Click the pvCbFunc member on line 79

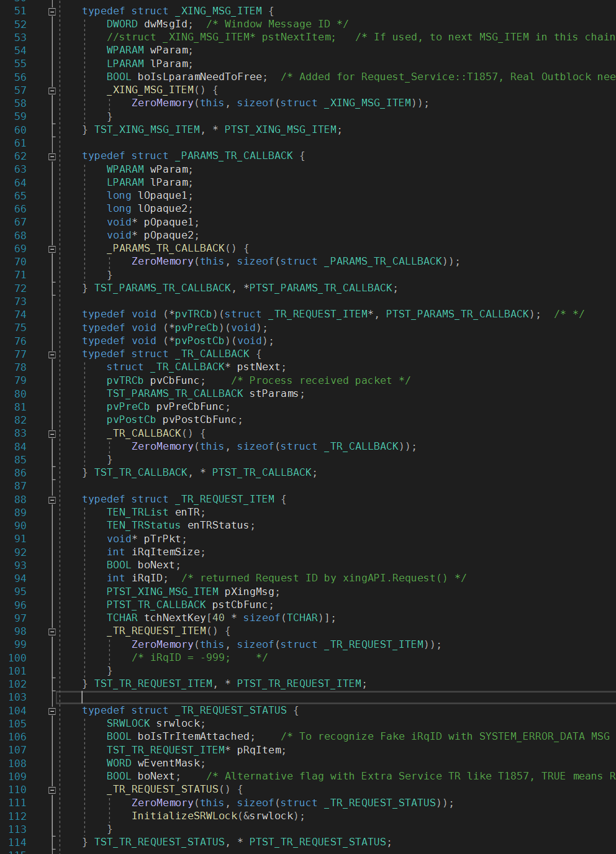click(x=174, y=381)
